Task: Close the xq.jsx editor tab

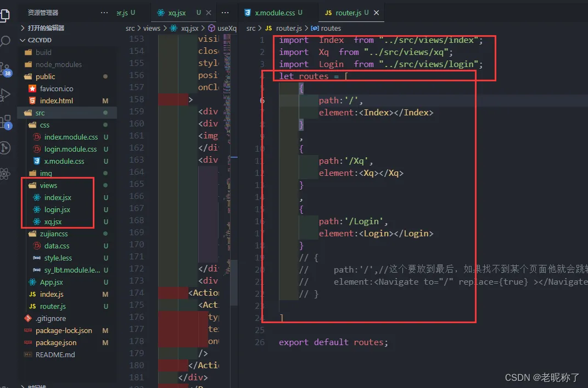Action: (209, 13)
